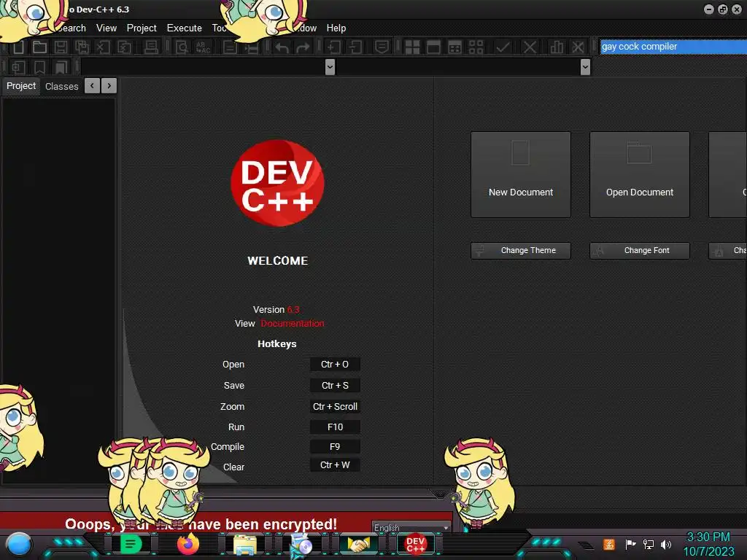747x560 pixels.
Task: Click the handshake icon on the taskbar
Action: [359, 544]
